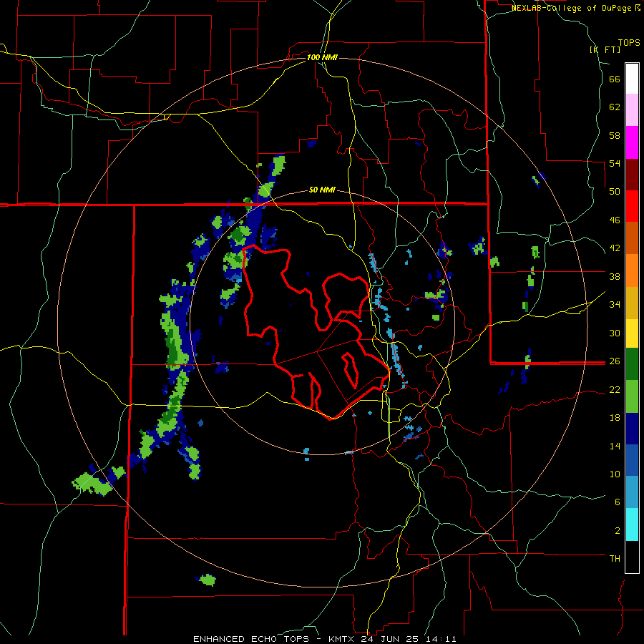Click the white swatch at legend top
Viewport: 644px width, 644px height.
632,79
